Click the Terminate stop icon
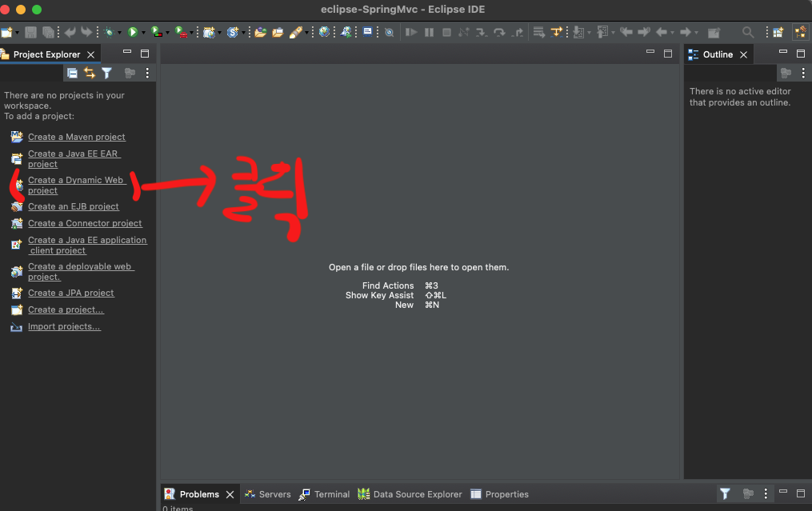 [x=446, y=33]
